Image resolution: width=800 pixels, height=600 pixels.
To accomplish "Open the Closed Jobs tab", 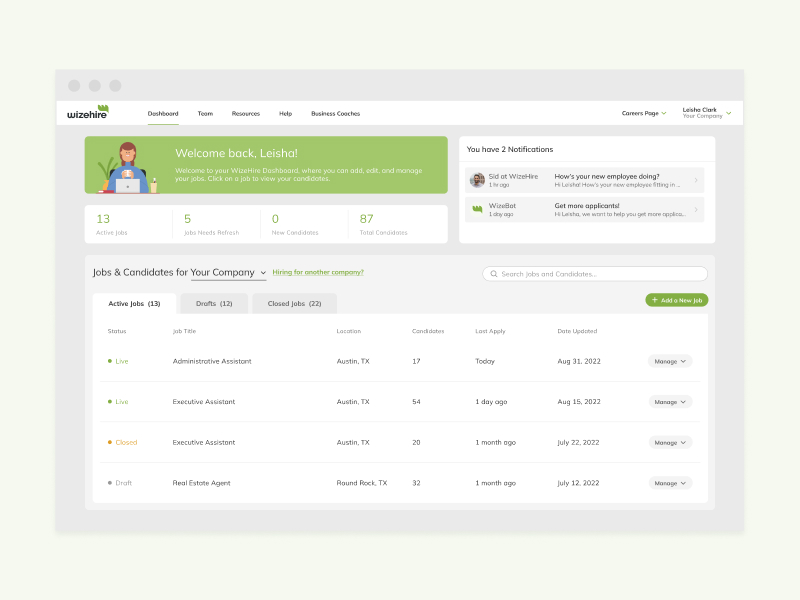I will [x=294, y=303].
